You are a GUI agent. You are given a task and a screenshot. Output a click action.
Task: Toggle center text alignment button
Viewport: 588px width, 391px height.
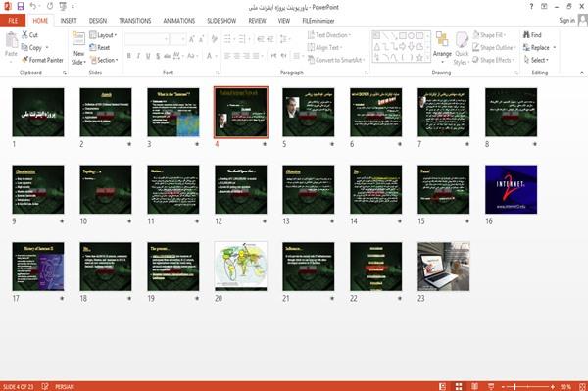[236, 56]
